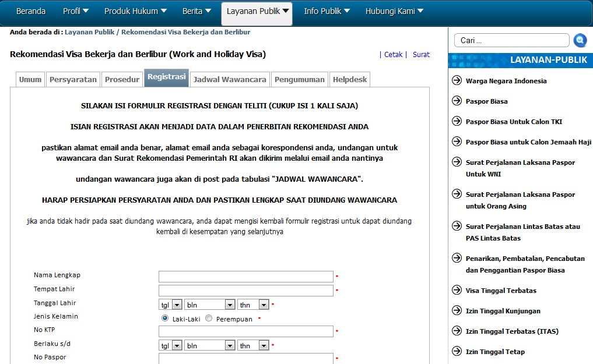Open Tanggal Lahir year (thn) dropdown

tap(253, 305)
